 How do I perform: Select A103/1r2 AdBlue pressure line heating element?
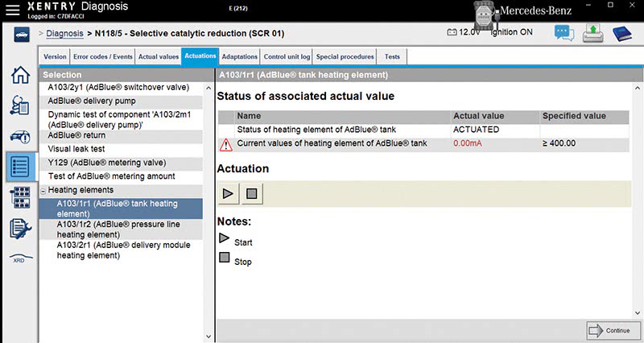click(122, 229)
